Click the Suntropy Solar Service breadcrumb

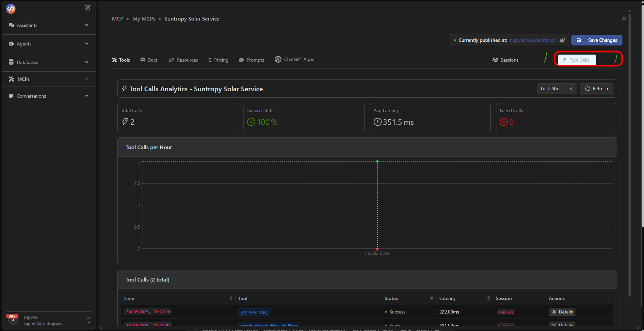(x=192, y=19)
